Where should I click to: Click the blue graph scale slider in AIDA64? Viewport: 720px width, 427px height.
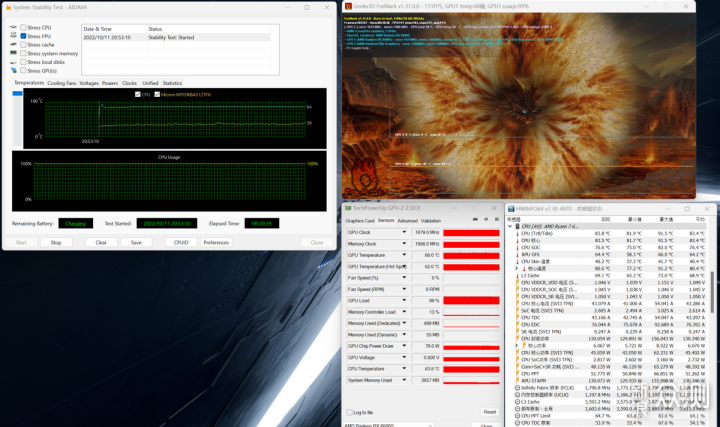tap(17, 93)
